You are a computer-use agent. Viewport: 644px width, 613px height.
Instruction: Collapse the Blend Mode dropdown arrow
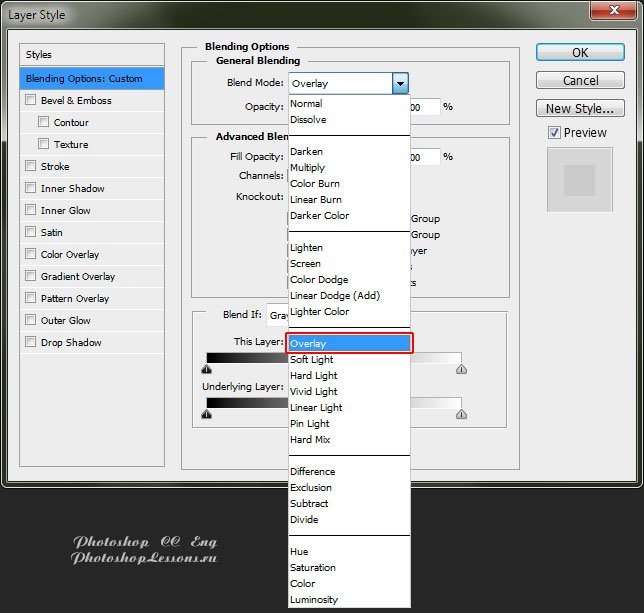[400, 84]
